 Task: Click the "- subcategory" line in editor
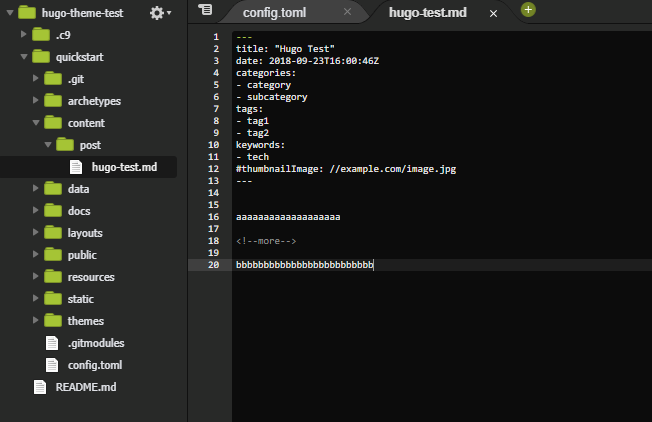coord(272,97)
